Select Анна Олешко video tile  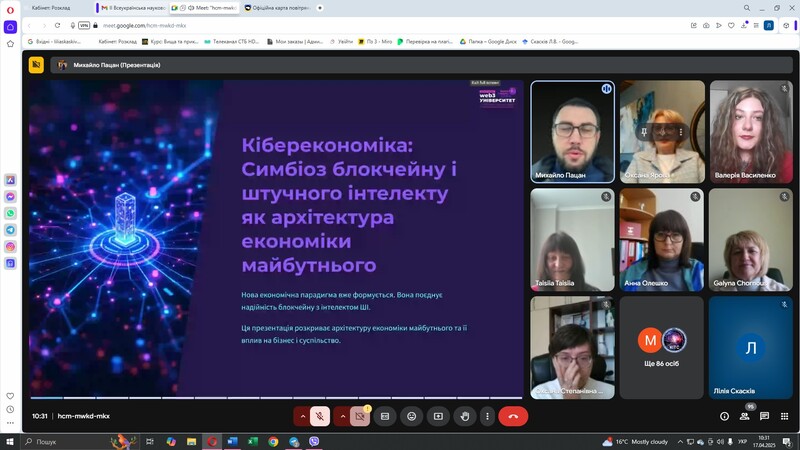[662, 240]
